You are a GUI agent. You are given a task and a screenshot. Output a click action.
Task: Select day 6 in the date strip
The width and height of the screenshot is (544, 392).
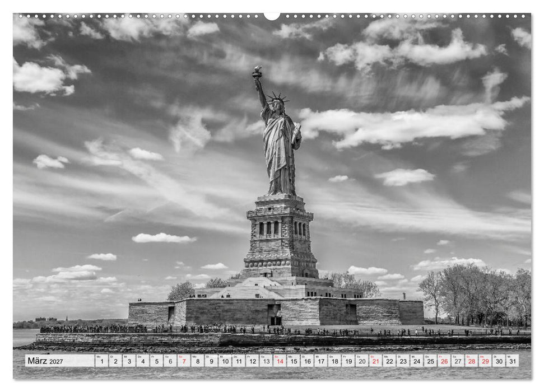coord(170,361)
